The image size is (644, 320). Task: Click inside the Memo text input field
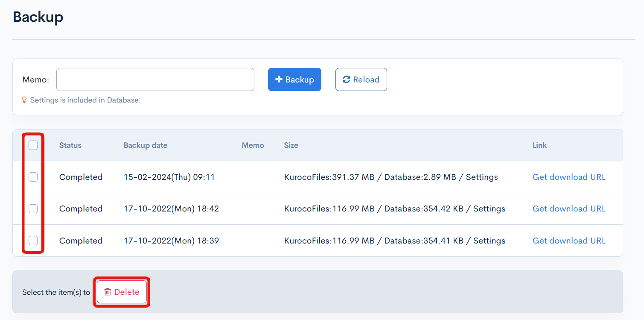pyautogui.click(x=155, y=79)
